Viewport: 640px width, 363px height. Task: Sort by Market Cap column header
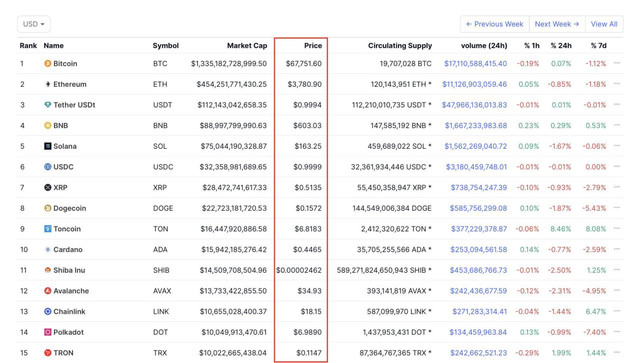click(247, 46)
